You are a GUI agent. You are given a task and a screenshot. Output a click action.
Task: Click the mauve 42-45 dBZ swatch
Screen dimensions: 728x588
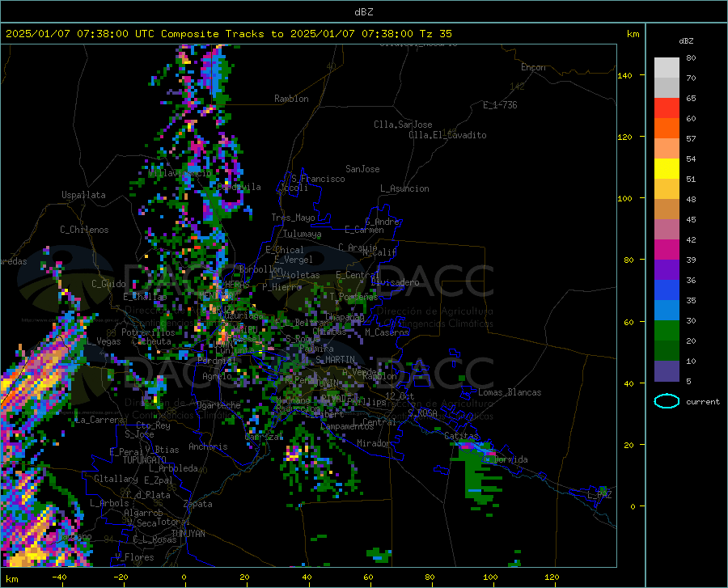[667, 229]
